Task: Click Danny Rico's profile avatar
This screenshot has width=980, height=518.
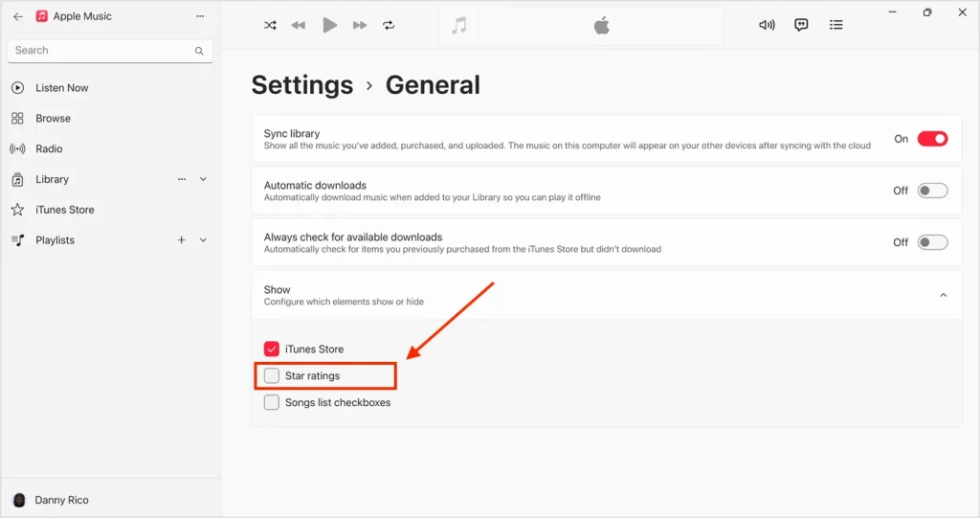Action: pyautogui.click(x=19, y=500)
